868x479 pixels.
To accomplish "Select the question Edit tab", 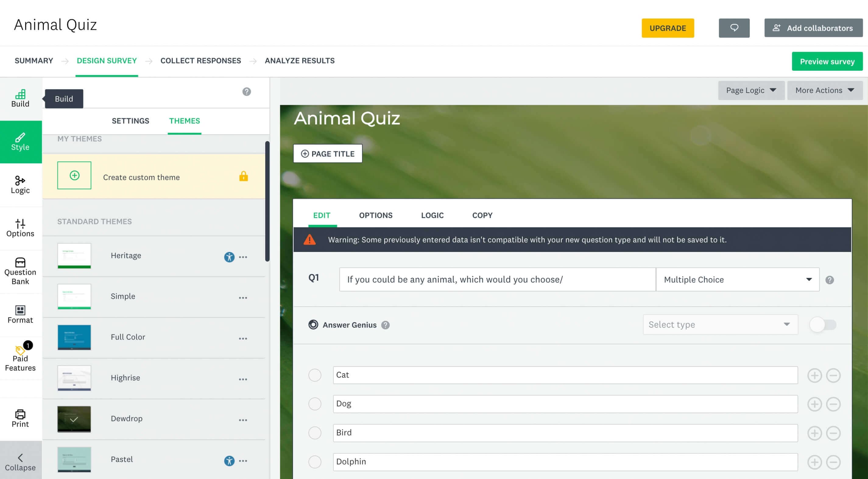I will tap(322, 215).
